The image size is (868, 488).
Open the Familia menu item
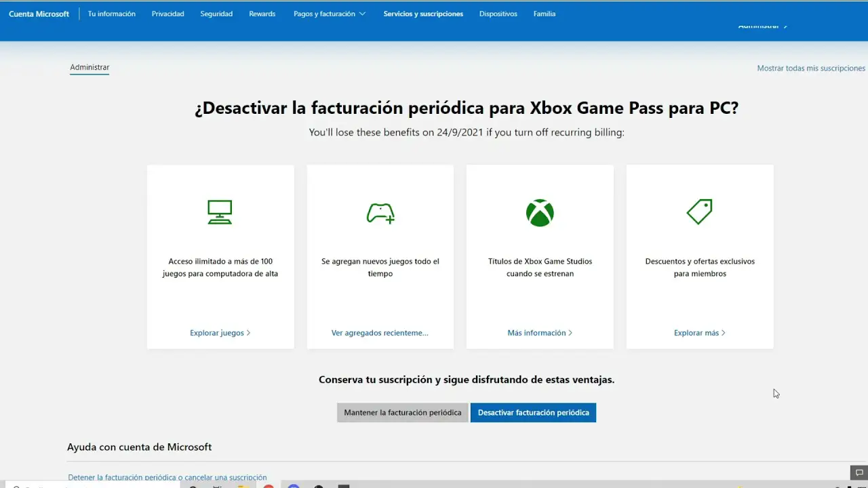tap(545, 14)
